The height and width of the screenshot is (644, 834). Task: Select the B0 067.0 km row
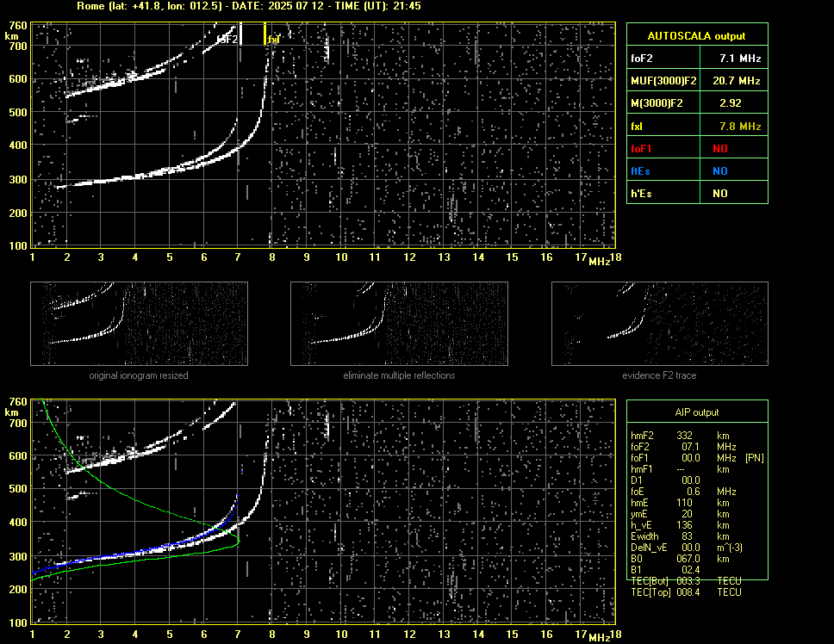pos(680,559)
